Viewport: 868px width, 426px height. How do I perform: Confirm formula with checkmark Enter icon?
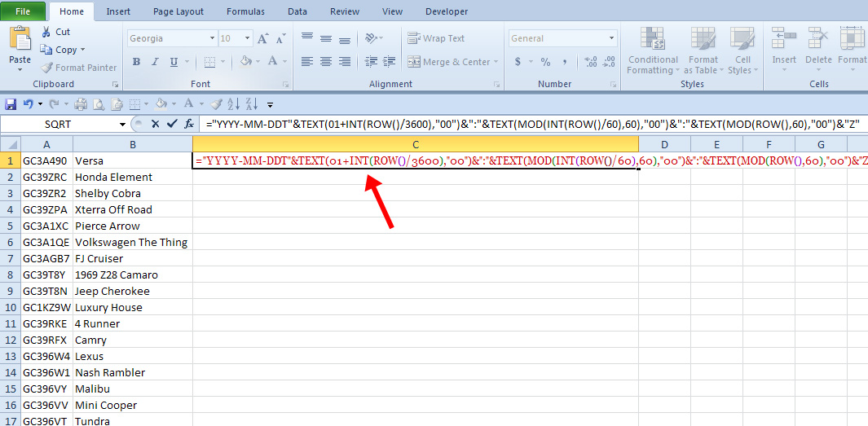(x=172, y=124)
